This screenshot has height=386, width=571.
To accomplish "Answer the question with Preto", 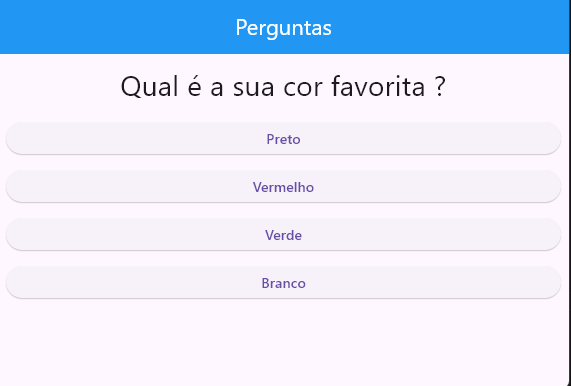I will 283,138.
